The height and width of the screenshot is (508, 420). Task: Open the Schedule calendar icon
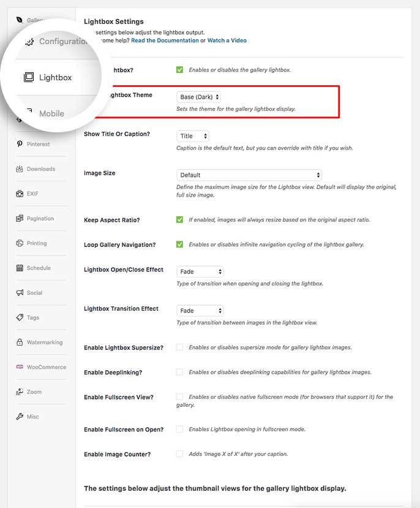tap(20, 268)
